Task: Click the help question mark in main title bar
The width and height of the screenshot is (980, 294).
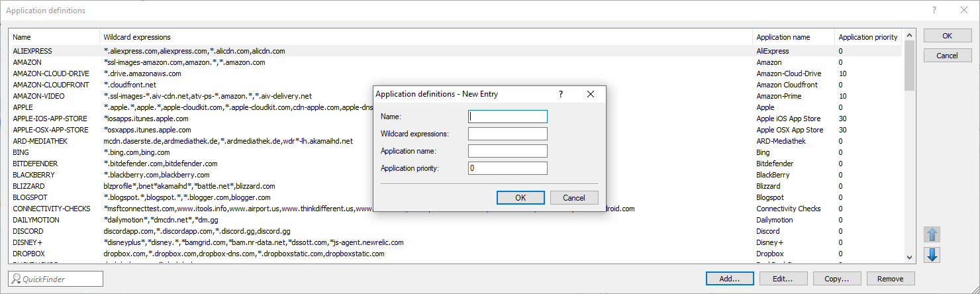Action: coord(934,11)
